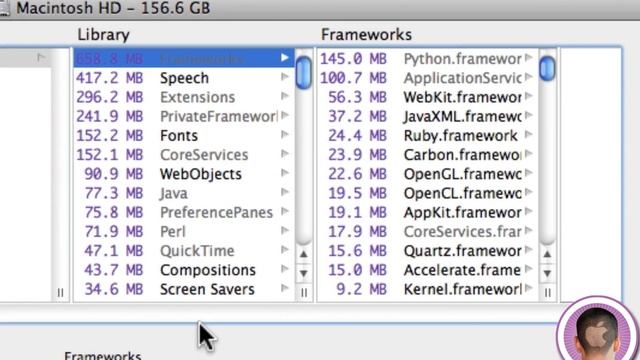Expand Ruby.framework via its arrow
Viewport: 640px width, 360px height.
pyautogui.click(x=529, y=134)
